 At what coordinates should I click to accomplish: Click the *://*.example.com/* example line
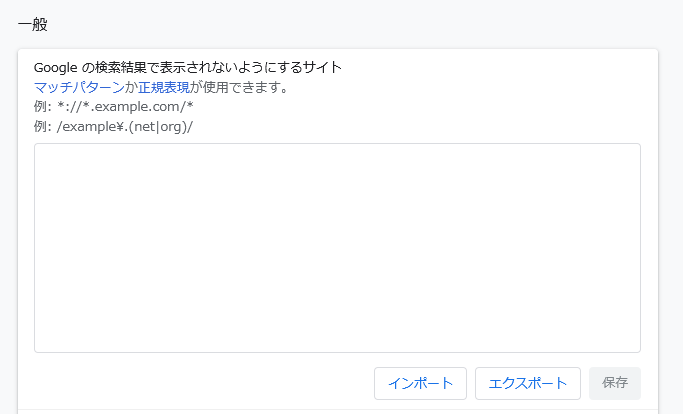pyautogui.click(x=125, y=107)
